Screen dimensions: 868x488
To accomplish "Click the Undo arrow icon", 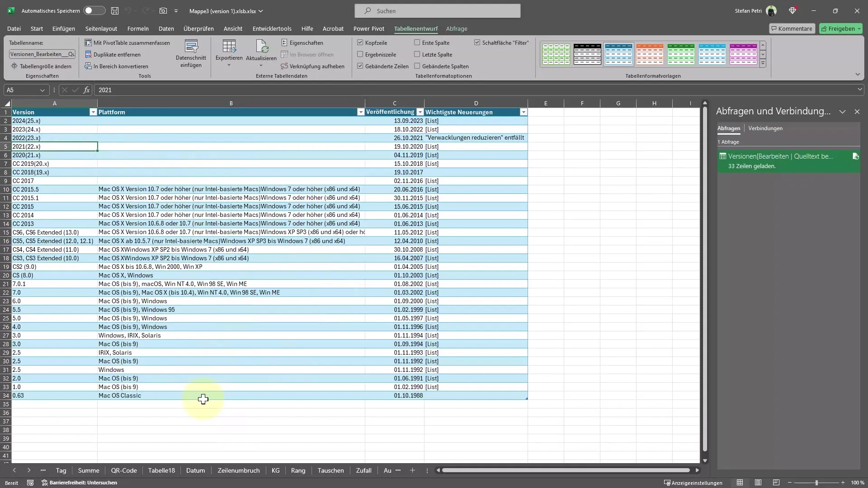I will coord(128,10).
